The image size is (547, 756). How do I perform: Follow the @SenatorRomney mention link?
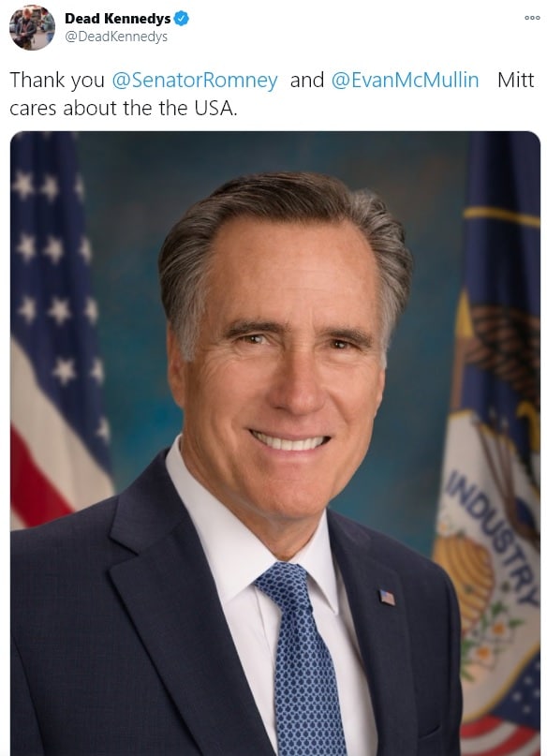point(195,81)
